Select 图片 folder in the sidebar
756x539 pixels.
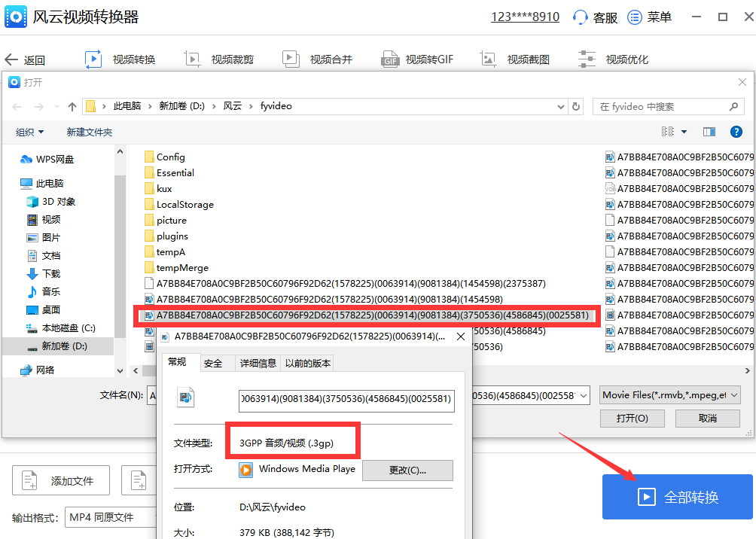[x=44, y=238]
